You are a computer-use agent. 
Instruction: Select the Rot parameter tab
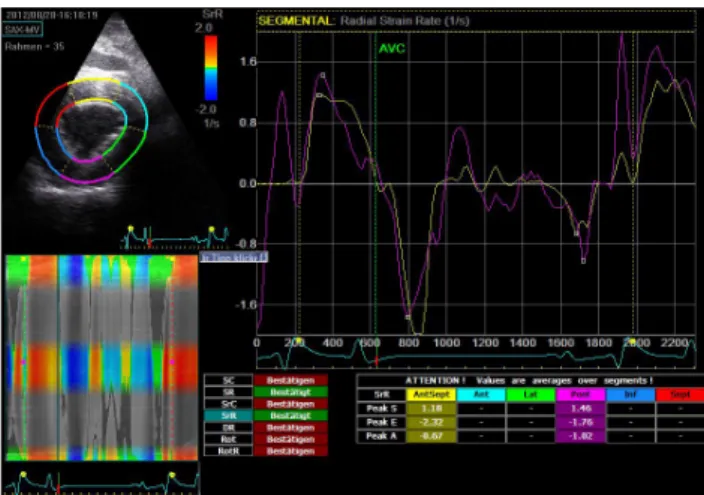[229, 439]
